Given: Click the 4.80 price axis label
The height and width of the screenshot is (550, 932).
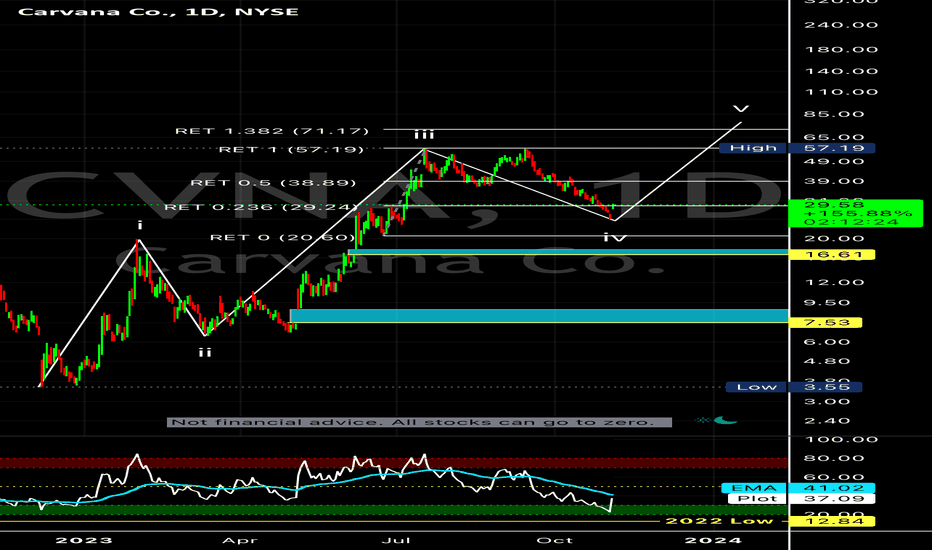Looking at the screenshot, I should tap(828, 361).
